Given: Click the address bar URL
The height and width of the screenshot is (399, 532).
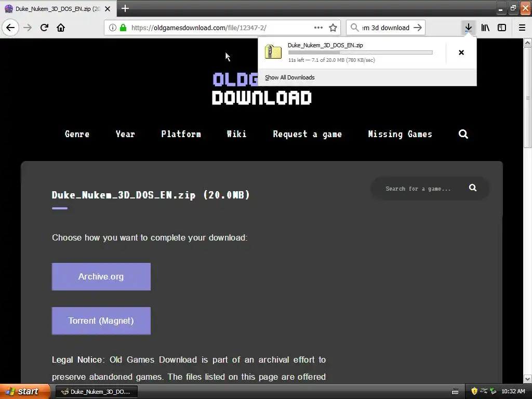Looking at the screenshot, I should (199, 28).
